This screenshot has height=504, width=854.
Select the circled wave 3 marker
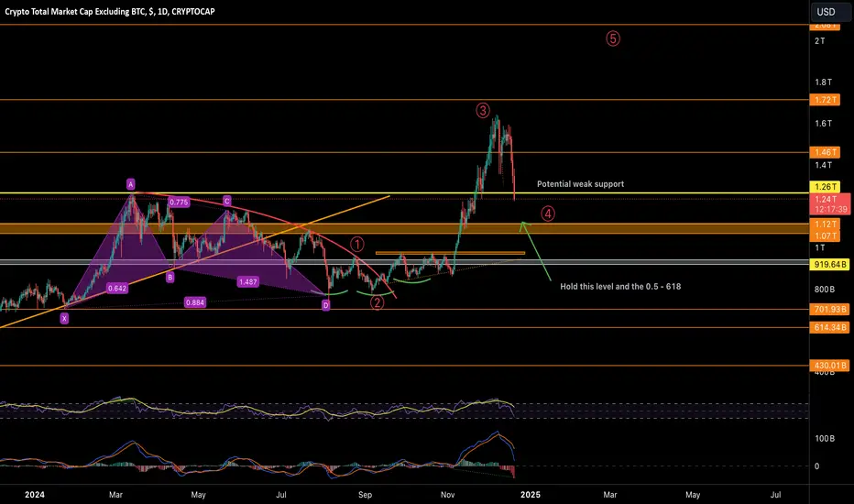click(x=483, y=111)
